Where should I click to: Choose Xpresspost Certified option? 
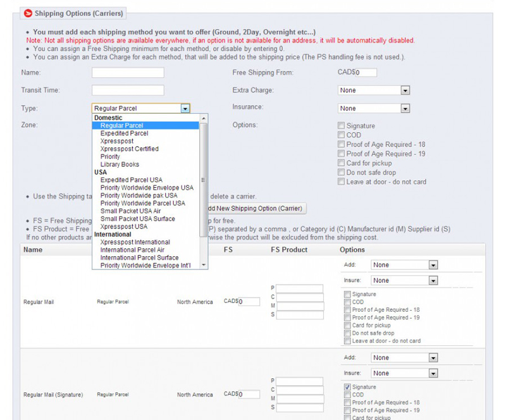click(130, 149)
